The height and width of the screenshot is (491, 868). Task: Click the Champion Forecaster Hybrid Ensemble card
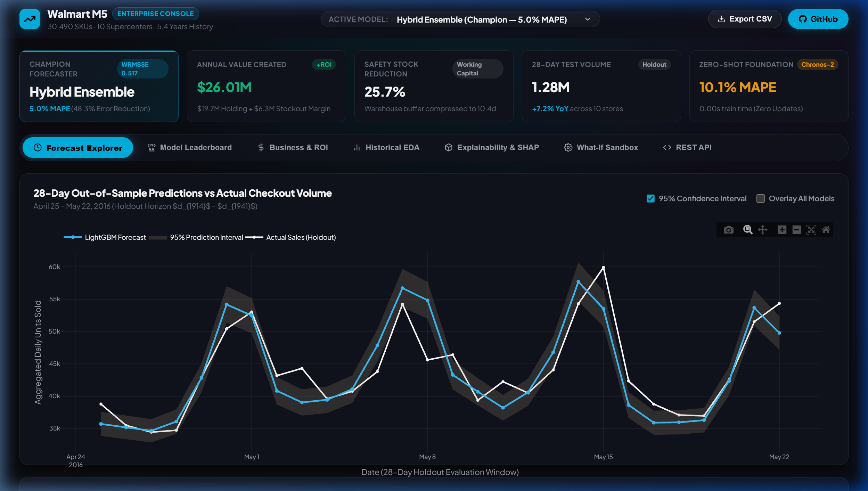[x=99, y=86]
